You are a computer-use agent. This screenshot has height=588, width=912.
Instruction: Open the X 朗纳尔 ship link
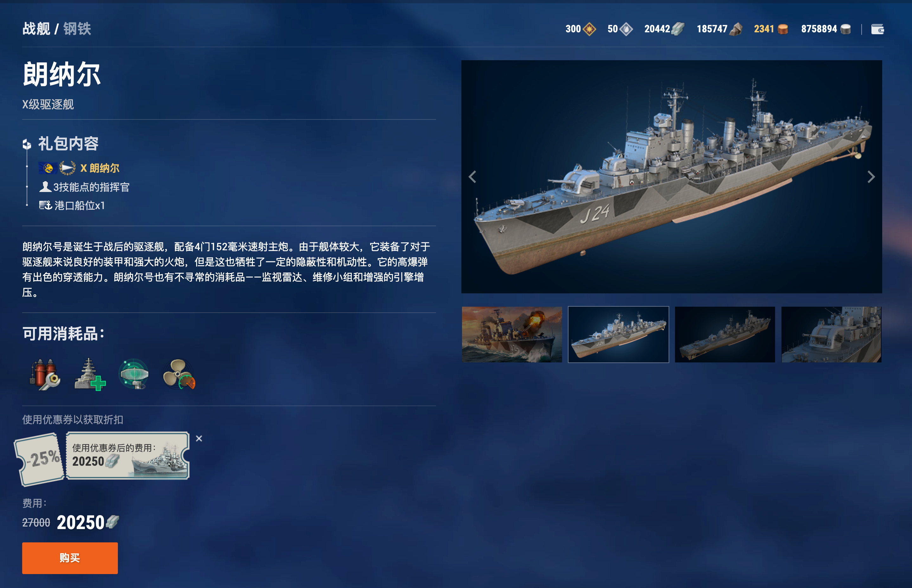click(x=100, y=168)
